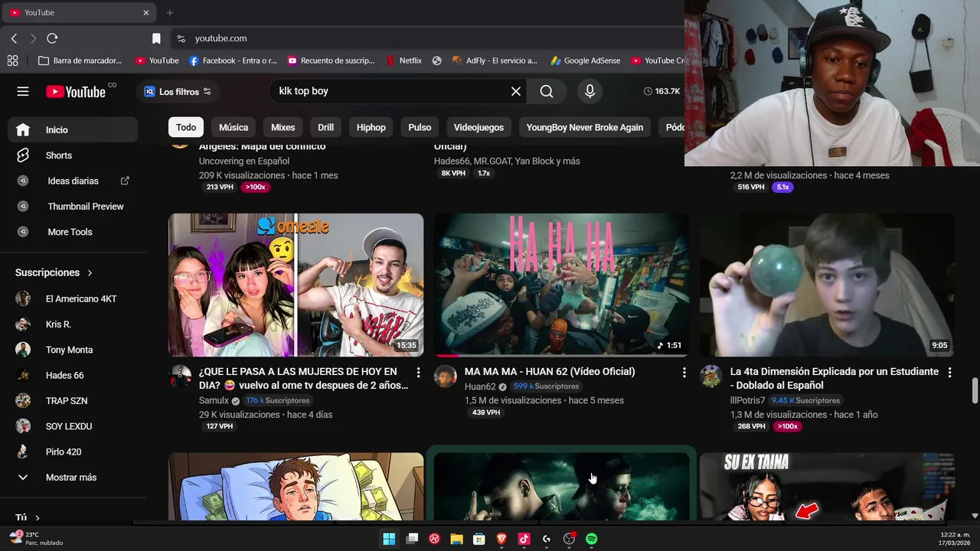Select YoungBoy Never Broke Again chip

tap(584, 127)
